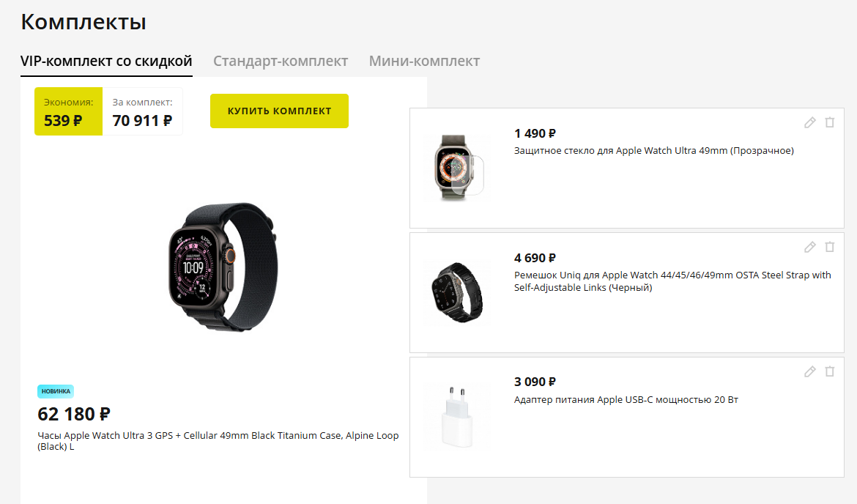The image size is (857, 504).
Task: Open the Ремешок Uniq OSTA Steel Strap link
Action: tap(672, 281)
